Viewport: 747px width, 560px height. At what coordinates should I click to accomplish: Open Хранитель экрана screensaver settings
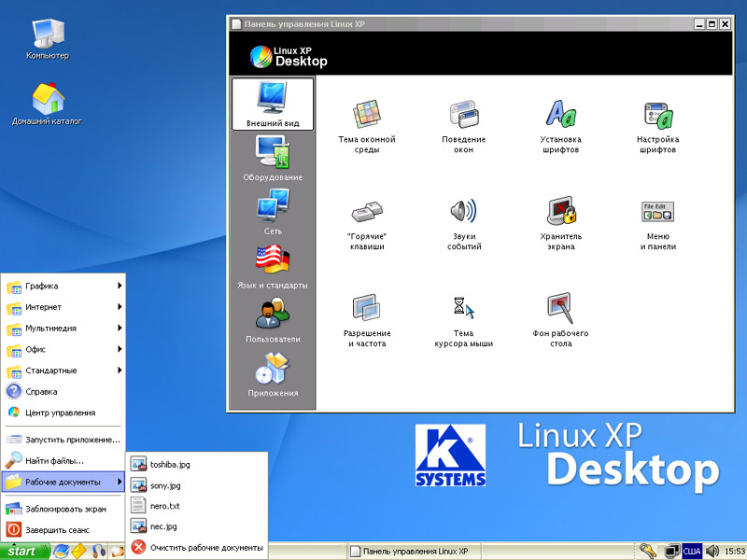561,224
